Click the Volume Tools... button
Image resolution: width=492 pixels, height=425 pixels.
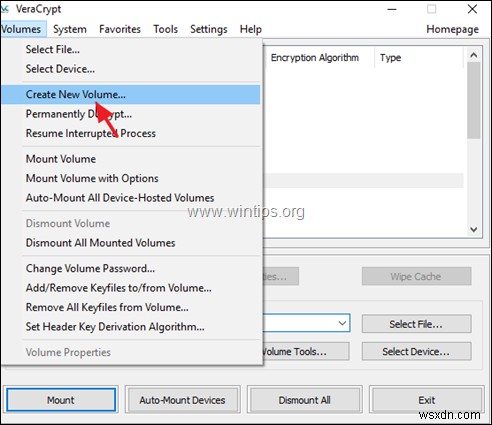click(x=306, y=351)
